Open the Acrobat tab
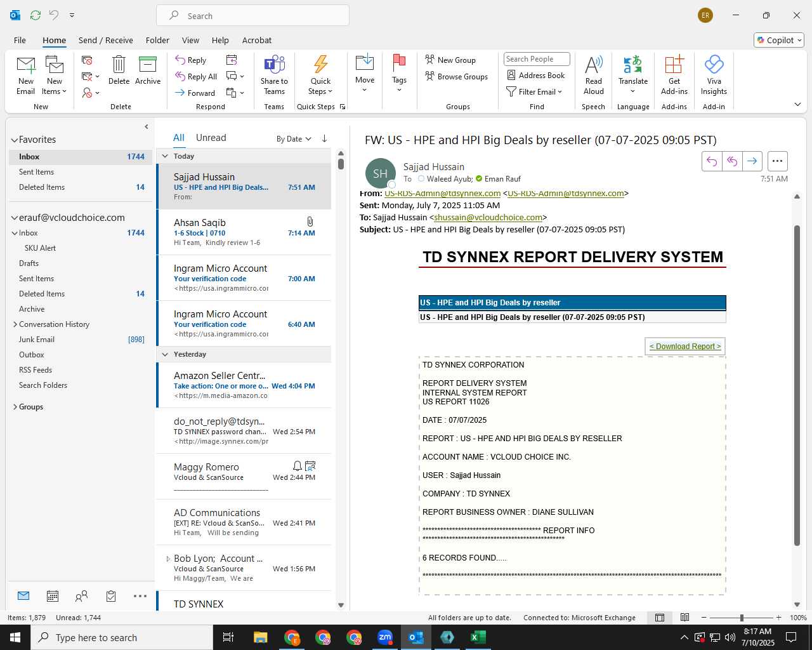Viewport: 812px width, 650px height. [257, 40]
